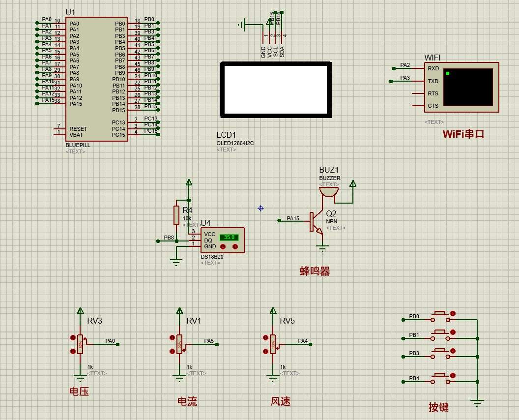This screenshot has height=420, width=519.
Task: Click the PA15 terminal label at Q2 base
Action: (293, 218)
